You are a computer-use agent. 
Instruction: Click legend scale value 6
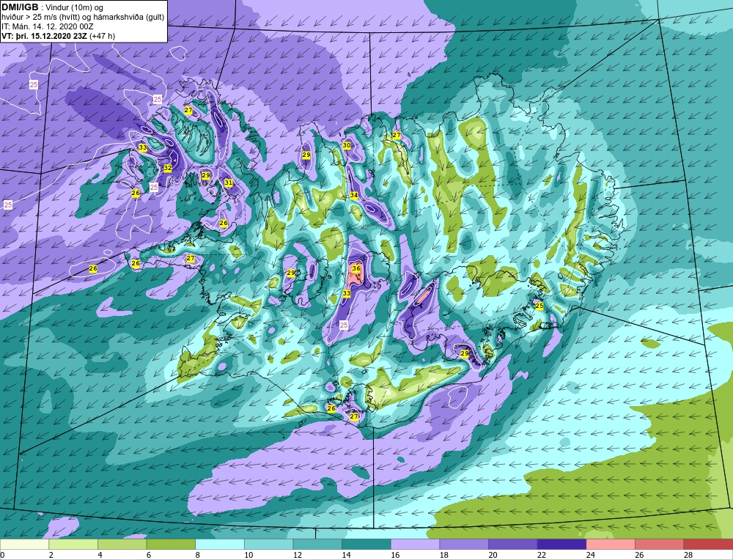point(149,555)
